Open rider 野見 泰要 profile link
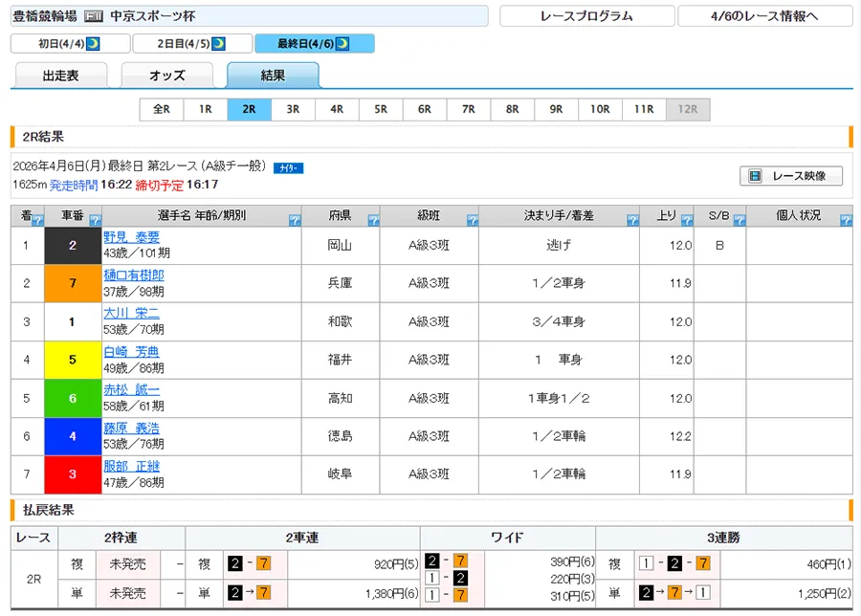Screen dimensions: 861x616 pyautogui.click(x=131, y=237)
